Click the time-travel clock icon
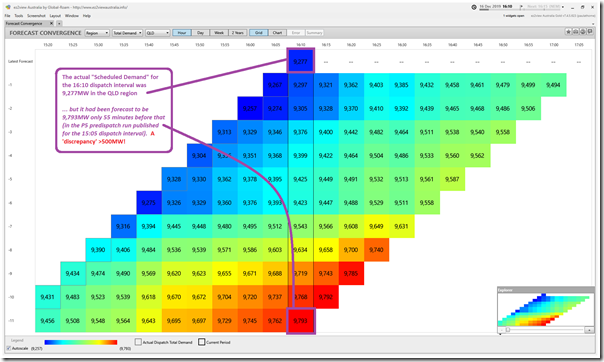Viewport: 604px width, 362px height. click(x=474, y=7)
